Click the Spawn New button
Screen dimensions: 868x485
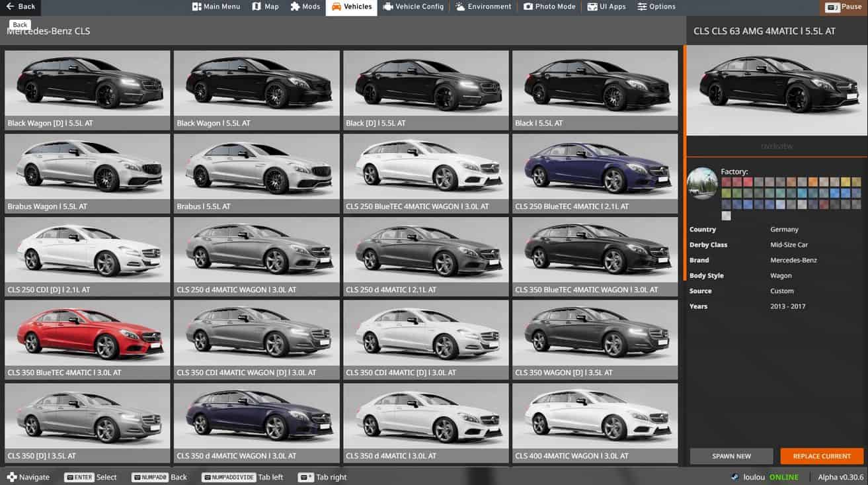[x=731, y=456]
